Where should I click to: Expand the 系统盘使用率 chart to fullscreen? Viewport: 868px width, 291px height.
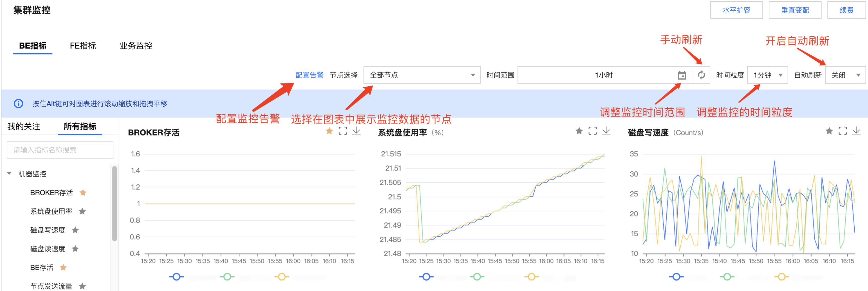coord(592,131)
